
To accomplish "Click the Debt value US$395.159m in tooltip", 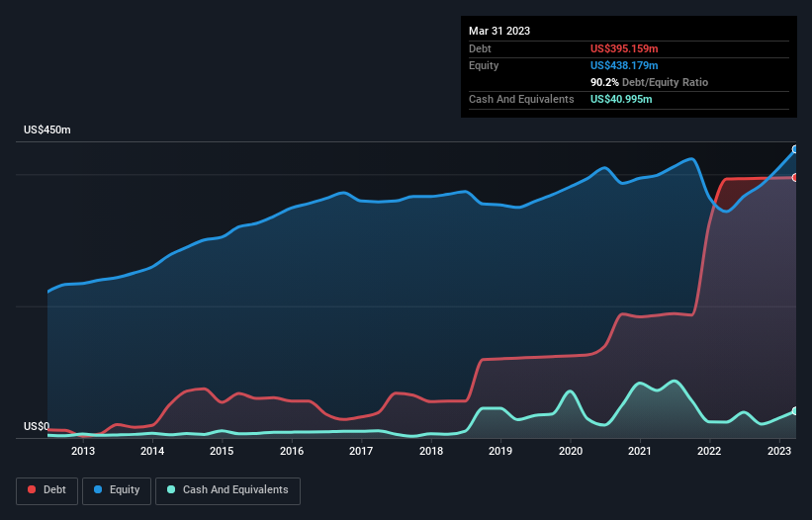I will [624, 48].
